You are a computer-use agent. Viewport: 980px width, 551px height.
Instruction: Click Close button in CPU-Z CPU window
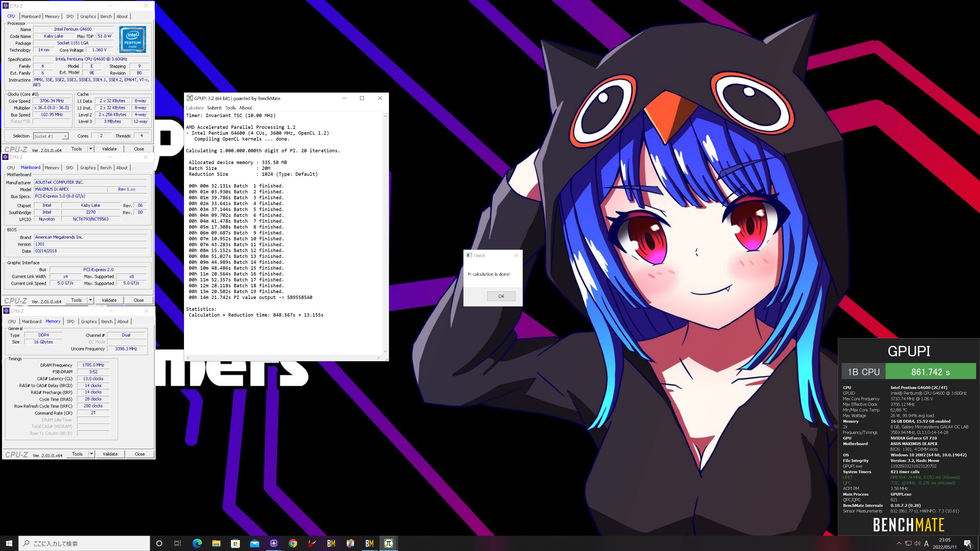pos(139,149)
